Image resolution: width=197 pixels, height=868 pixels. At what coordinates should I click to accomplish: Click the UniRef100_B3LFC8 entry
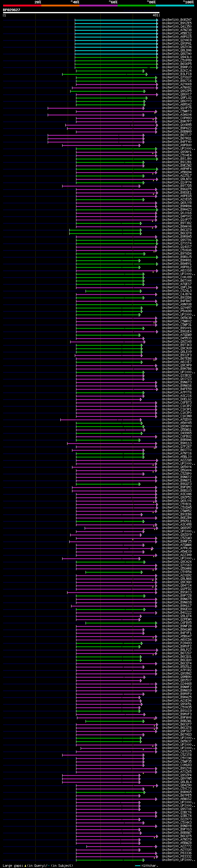coord(177,74)
